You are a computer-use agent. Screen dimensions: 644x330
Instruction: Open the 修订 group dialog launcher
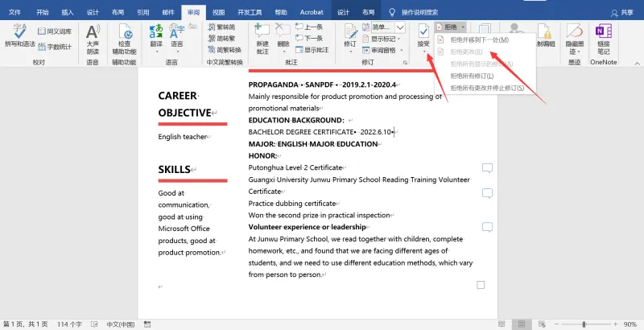point(406,63)
